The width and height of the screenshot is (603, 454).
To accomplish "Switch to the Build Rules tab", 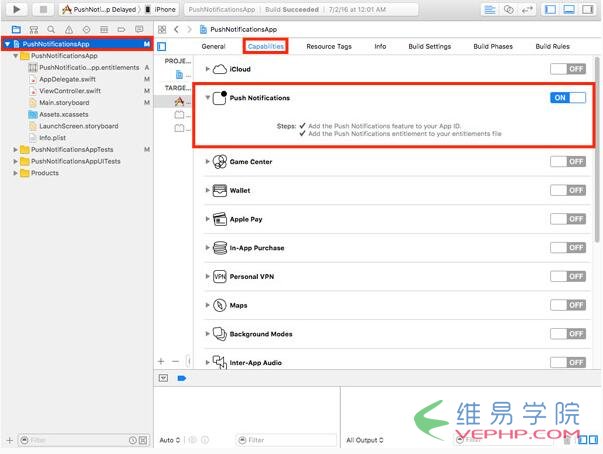I will click(552, 47).
